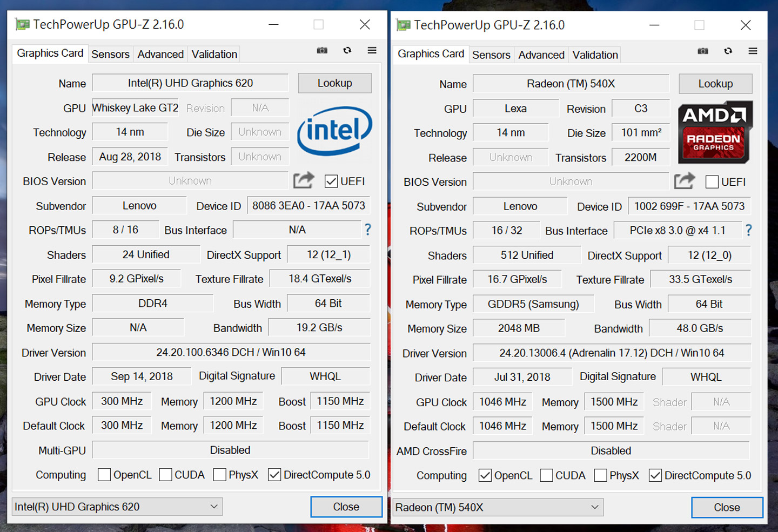This screenshot has width=778, height=532.
Task: Toggle the PhysX checkbox in the Radeon window
Action: pos(600,475)
